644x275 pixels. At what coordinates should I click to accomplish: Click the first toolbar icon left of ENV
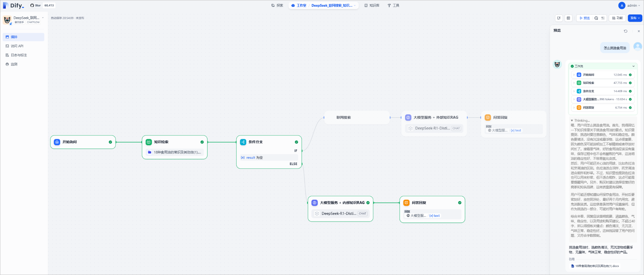tap(559, 18)
